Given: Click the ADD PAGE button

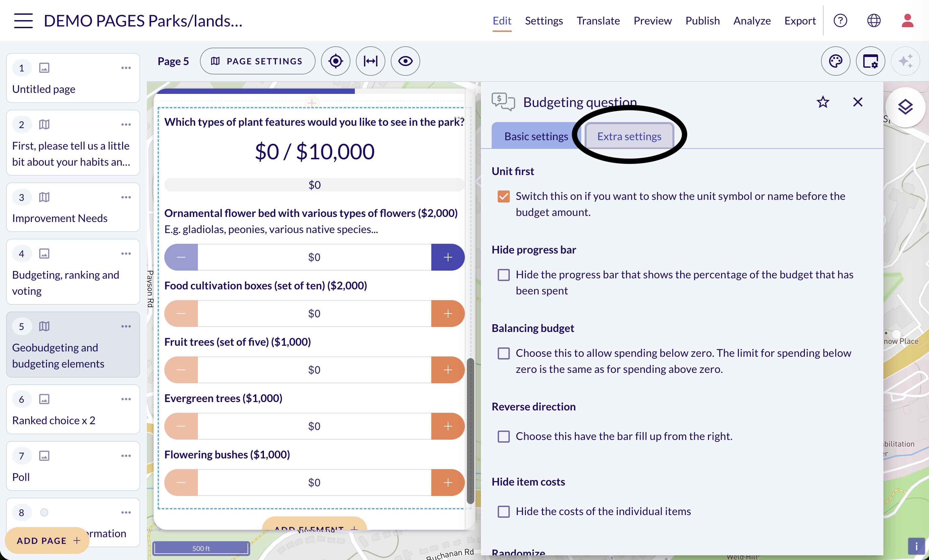Looking at the screenshot, I should (48, 541).
